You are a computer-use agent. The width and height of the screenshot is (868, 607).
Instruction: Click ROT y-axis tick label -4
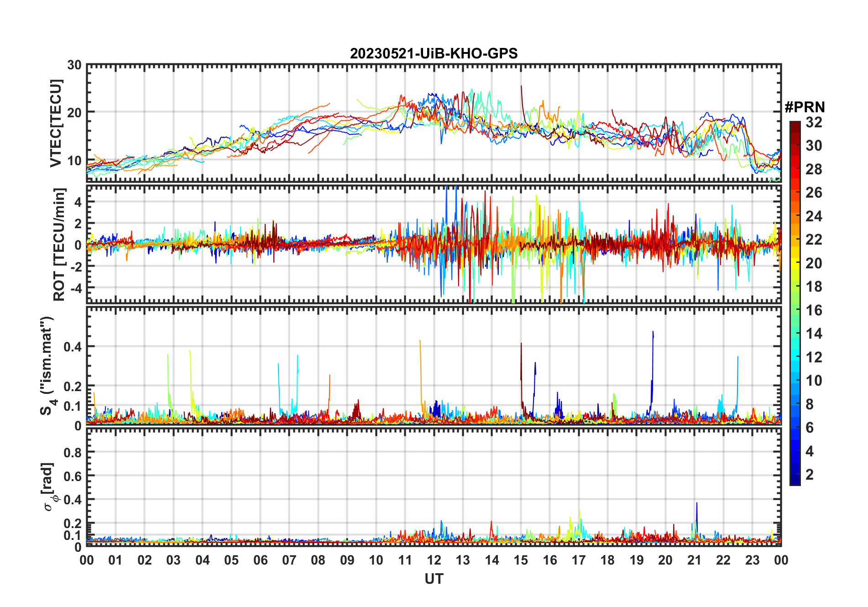[x=76, y=288]
